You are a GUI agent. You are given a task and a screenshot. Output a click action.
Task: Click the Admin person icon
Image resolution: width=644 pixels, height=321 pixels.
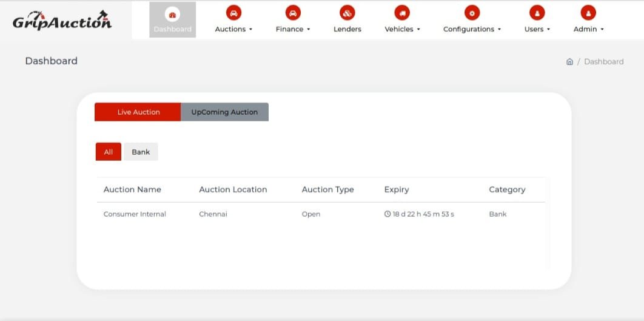[x=588, y=13]
